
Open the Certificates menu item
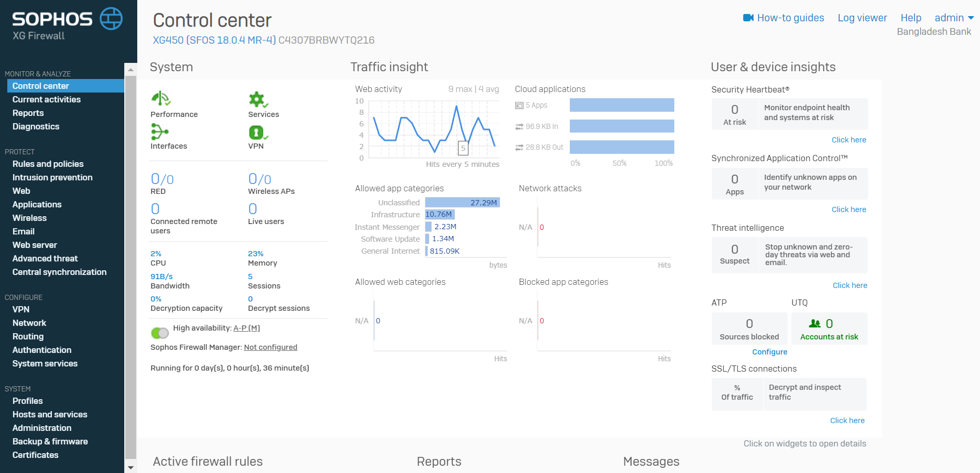coord(35,455)
